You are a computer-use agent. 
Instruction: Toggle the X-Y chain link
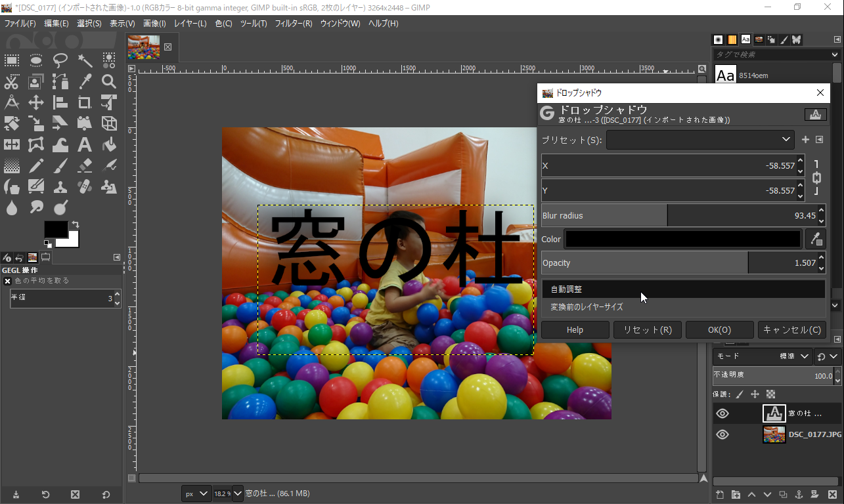816,178
